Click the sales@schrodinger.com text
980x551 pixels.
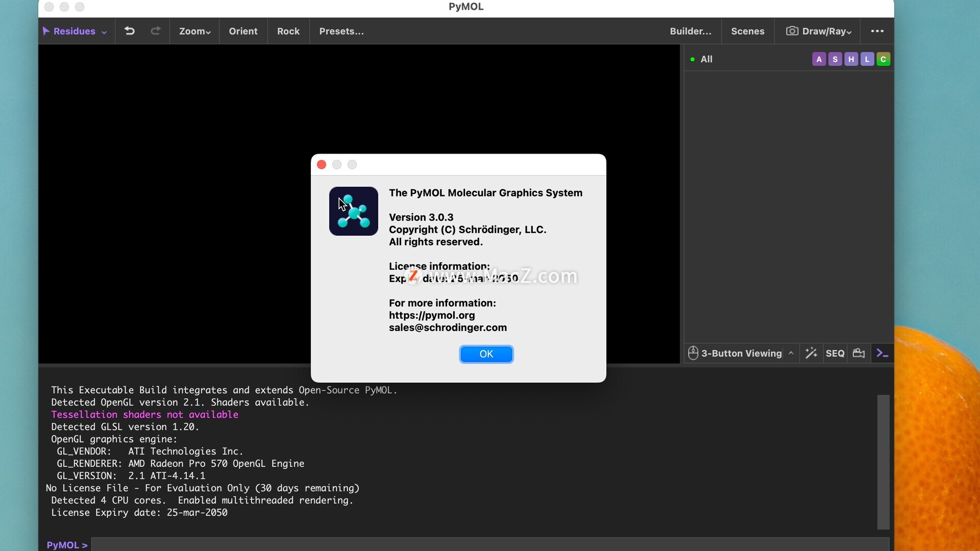[448, 328]
